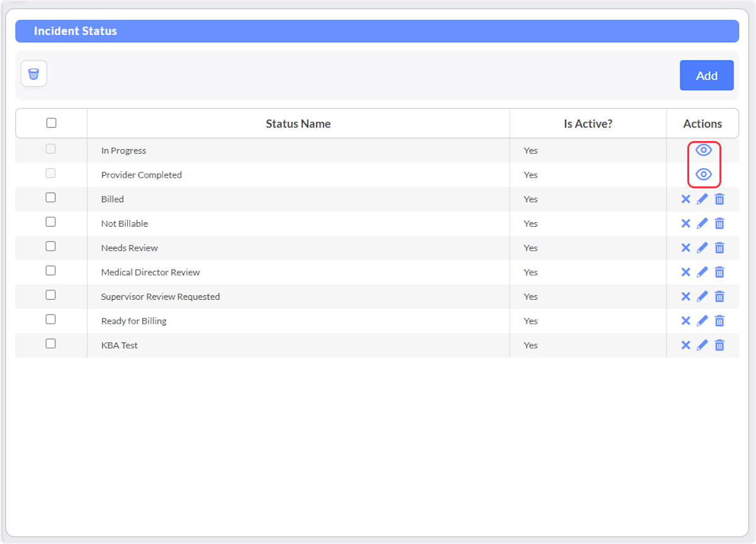
Task: Click the Needs Review status name
Action: point(129,248)
